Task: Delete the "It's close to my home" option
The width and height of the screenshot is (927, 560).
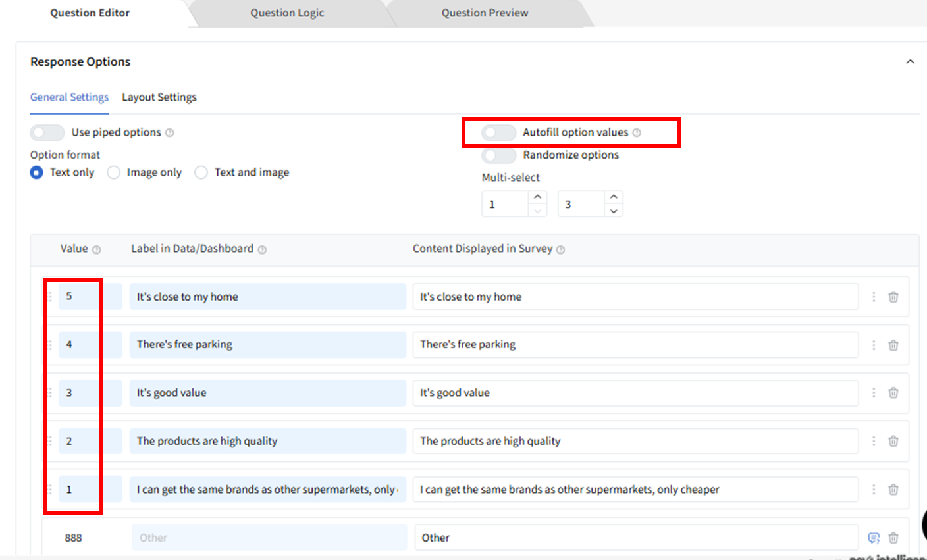Action: point(893,297)
